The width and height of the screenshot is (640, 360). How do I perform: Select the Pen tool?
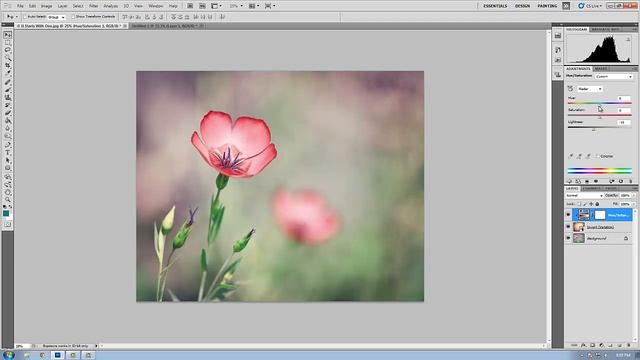tap(7, 145)
